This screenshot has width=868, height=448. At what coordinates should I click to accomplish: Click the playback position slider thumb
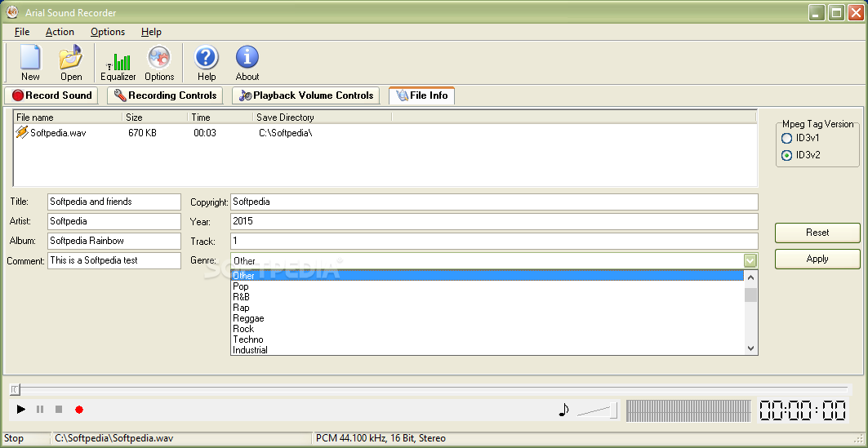[15, 390]
